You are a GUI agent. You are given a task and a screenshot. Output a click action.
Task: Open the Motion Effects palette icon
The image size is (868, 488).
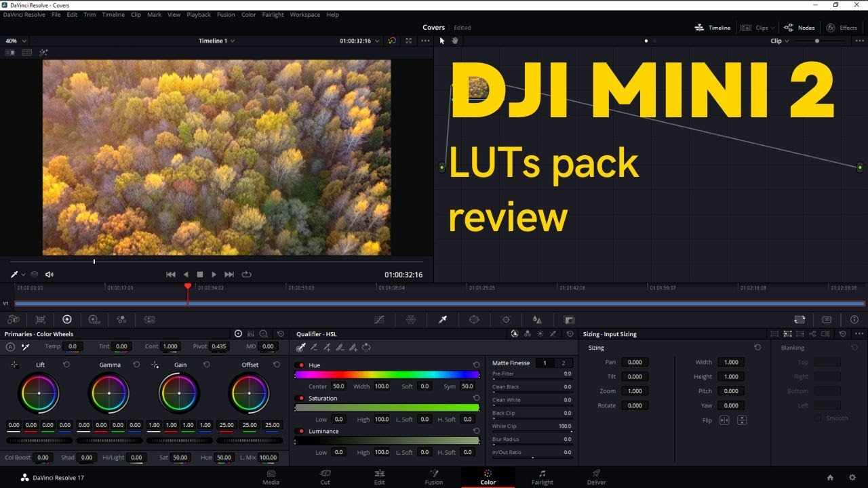(149, 319)
